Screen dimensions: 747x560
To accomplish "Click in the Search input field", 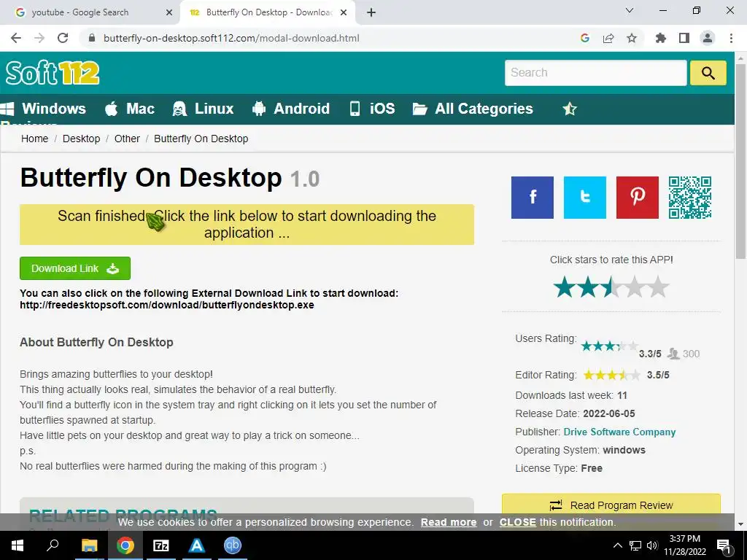I will point(595,73).
